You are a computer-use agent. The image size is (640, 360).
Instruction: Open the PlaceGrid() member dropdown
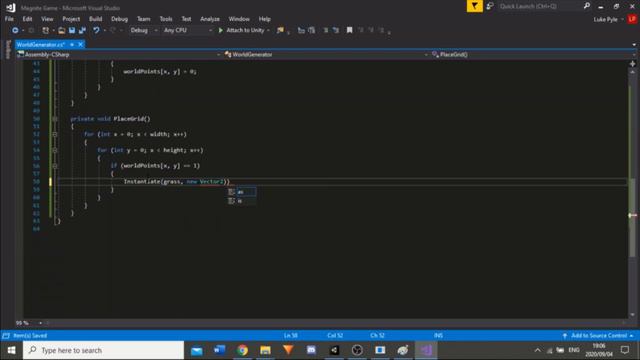tap(533, 54)
